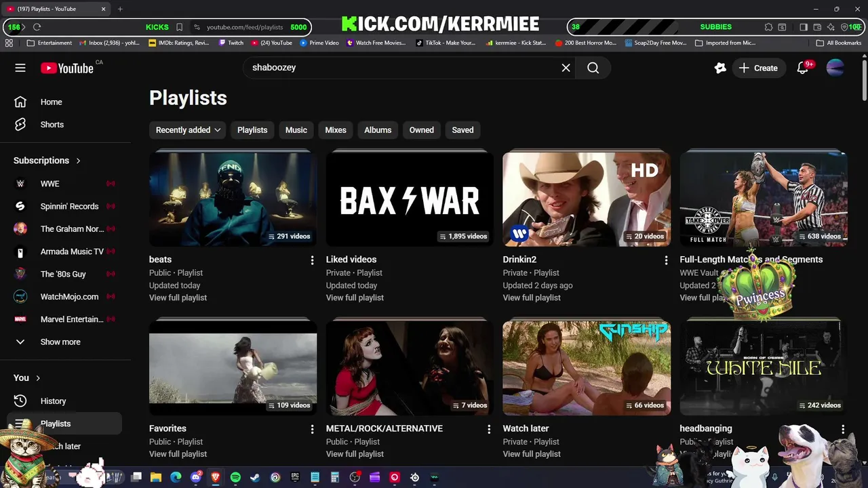Click the youtube.com/feed/playlists address bar

(245, 27)
